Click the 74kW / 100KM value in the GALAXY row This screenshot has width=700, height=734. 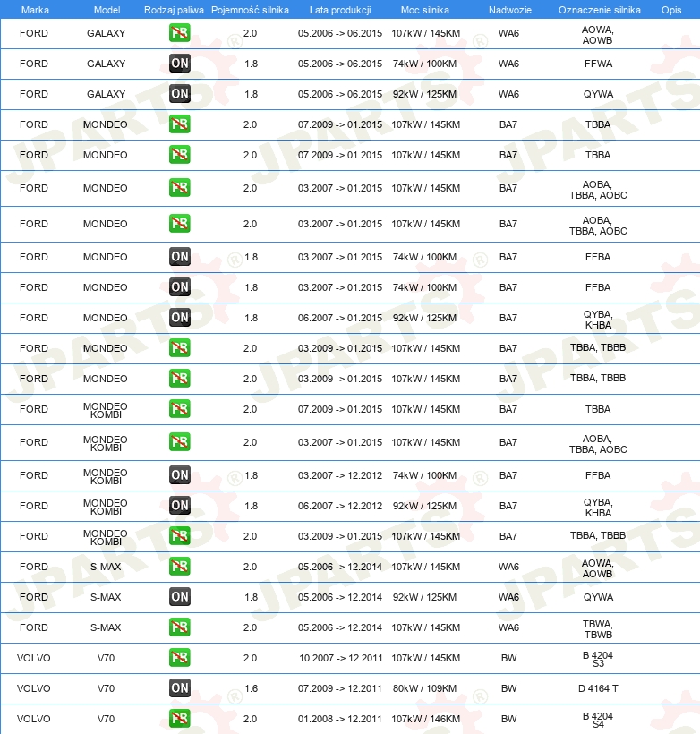[x=424, y=64]
